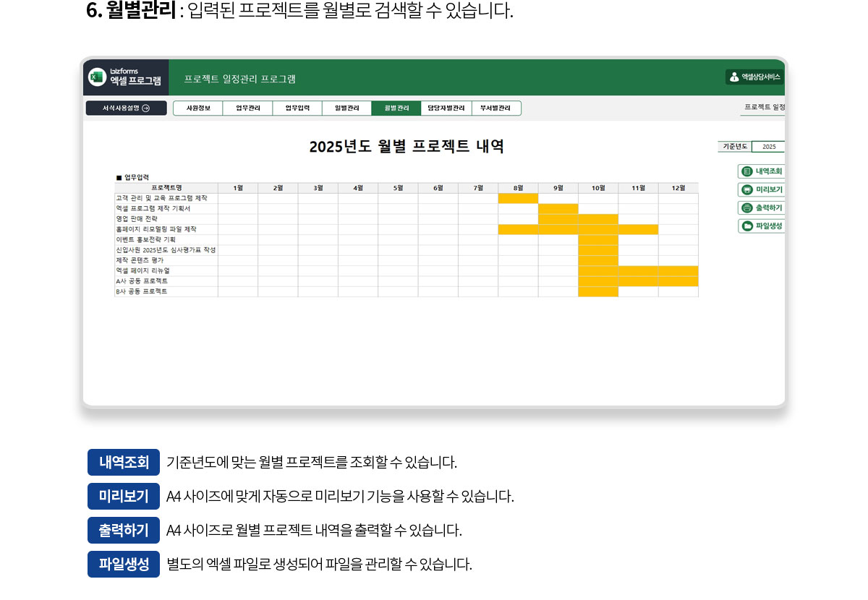Click the 6월 column header
Image resolution: width=868 pixels, height=600 pixels.
(438, 188)
